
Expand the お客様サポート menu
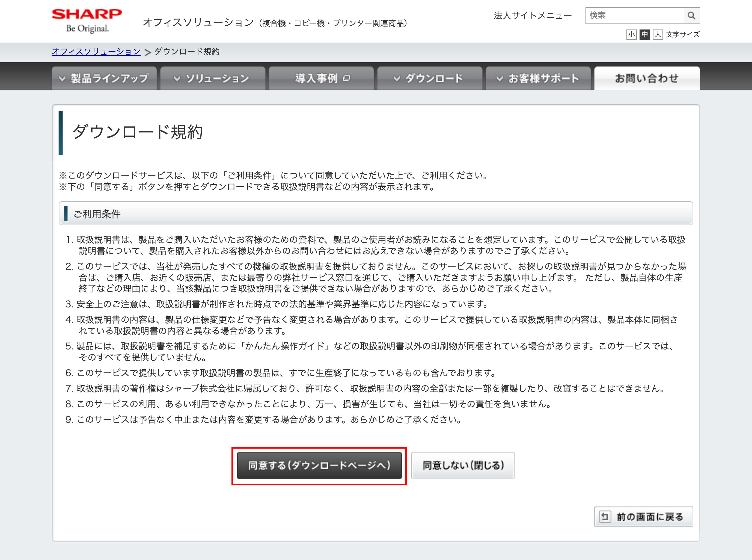(538, 78)
